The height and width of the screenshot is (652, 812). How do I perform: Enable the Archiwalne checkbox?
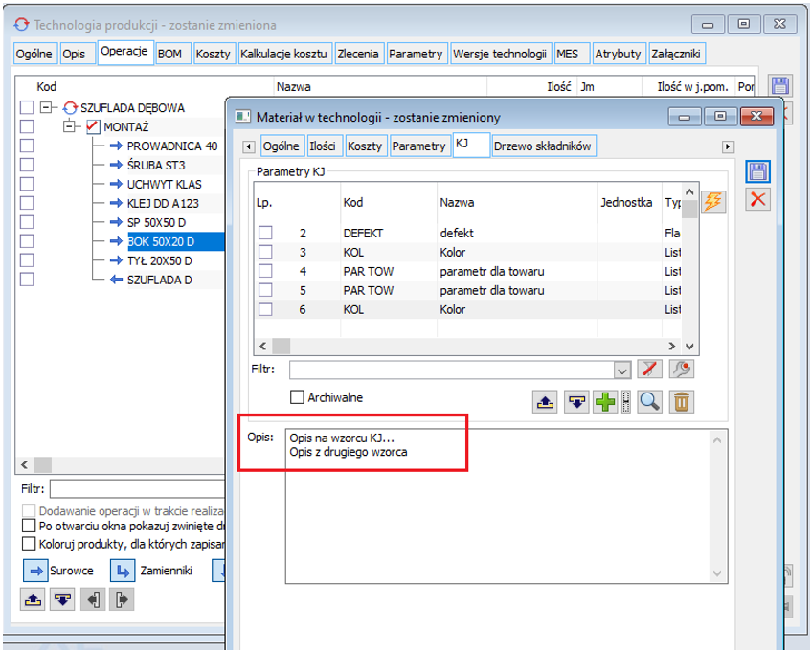(298, 397)
